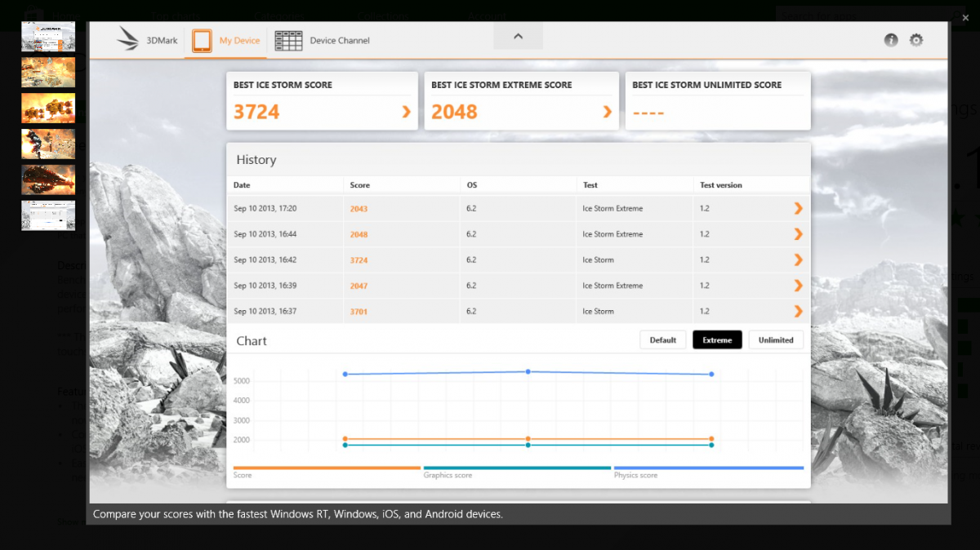980x550 pixels.
Task: Open the settings gear icon
Action: 916,40
